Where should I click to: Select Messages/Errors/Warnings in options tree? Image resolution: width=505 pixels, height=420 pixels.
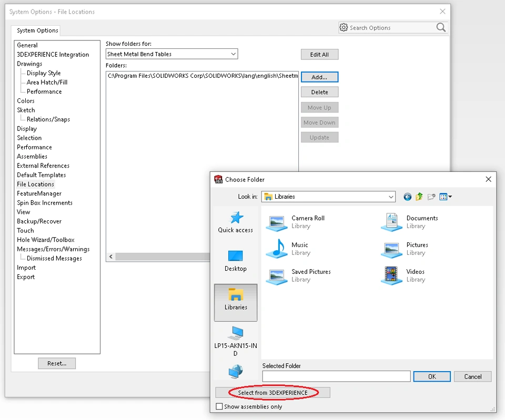click(x=54, y=249)
